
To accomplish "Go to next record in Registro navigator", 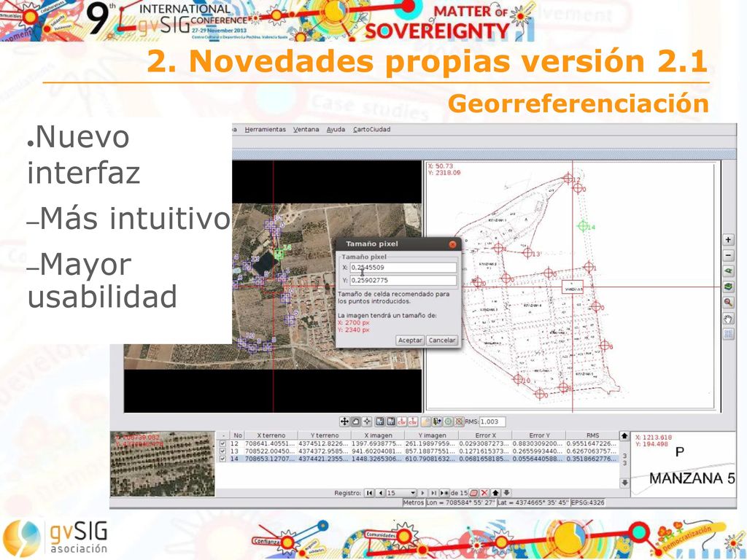I will pyautogui.click(x=422, y=493).
